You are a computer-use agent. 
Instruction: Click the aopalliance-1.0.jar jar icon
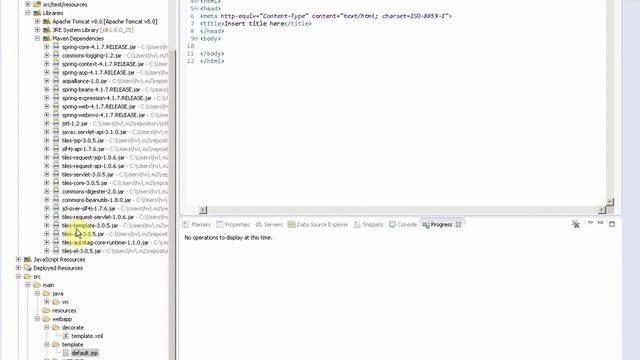pos(56,81)
